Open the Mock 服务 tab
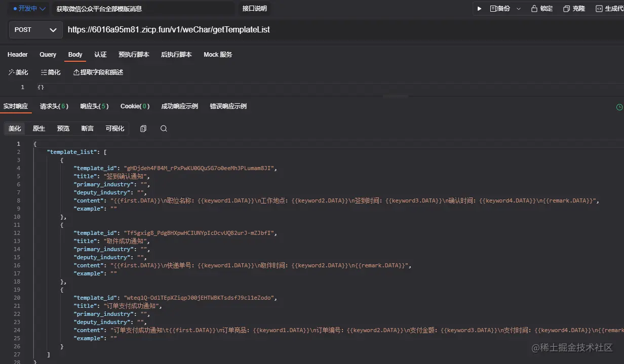The width and height of the screenshot is (624, 364). 218,55
